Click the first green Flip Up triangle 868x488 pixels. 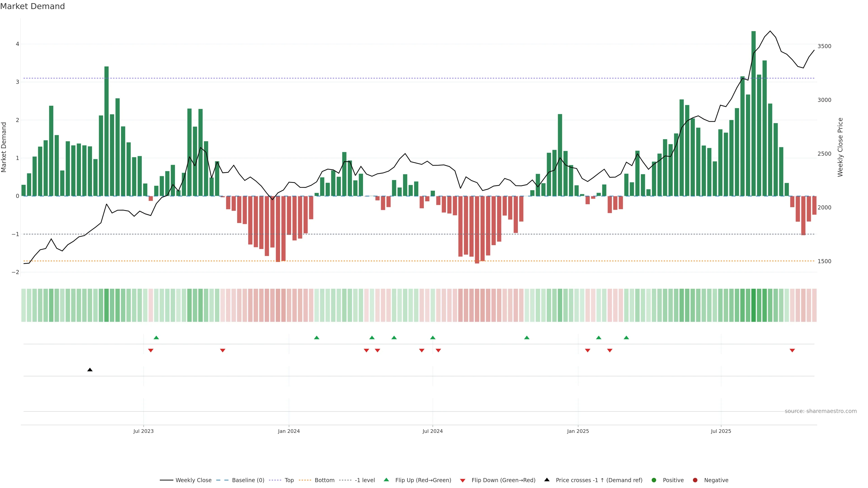coord(156,338)
